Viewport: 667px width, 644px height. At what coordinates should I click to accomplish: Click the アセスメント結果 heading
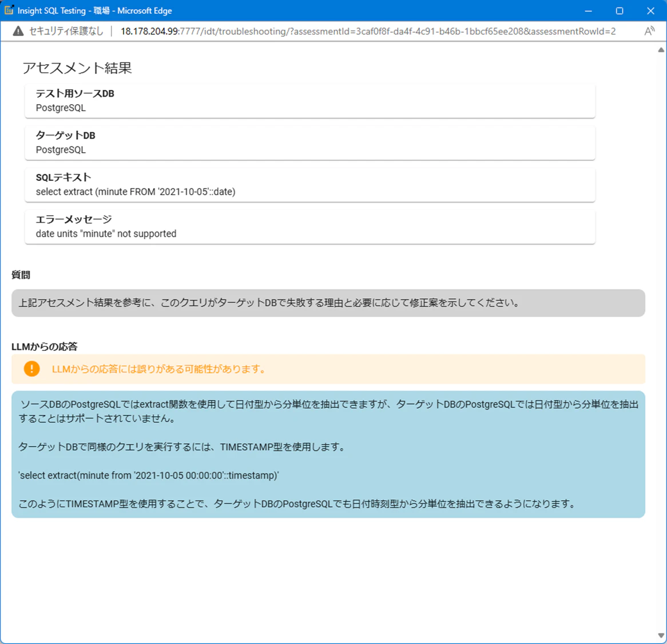coord(77,68)
